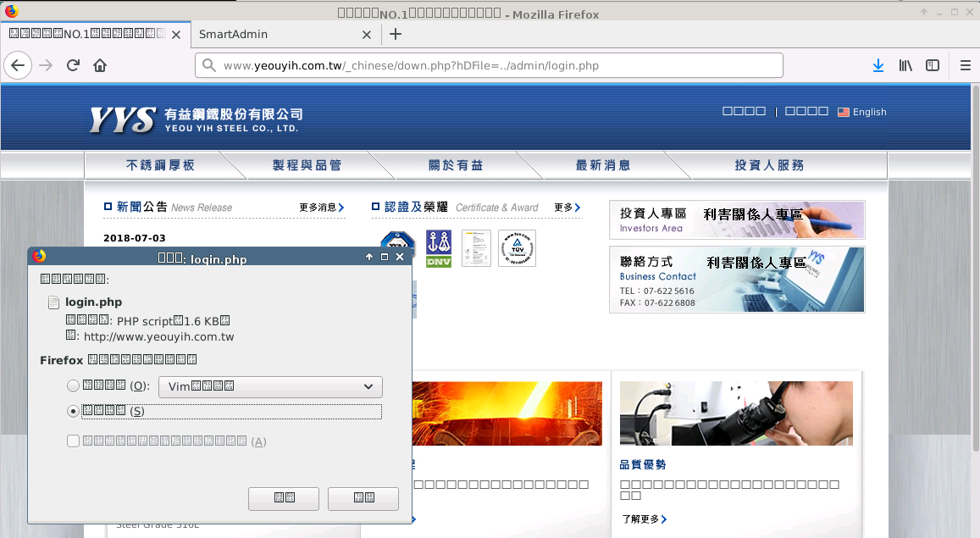The image size is (980, 538).
Task: Toggle the sidebar view icon
Action: tap(933, 65)
